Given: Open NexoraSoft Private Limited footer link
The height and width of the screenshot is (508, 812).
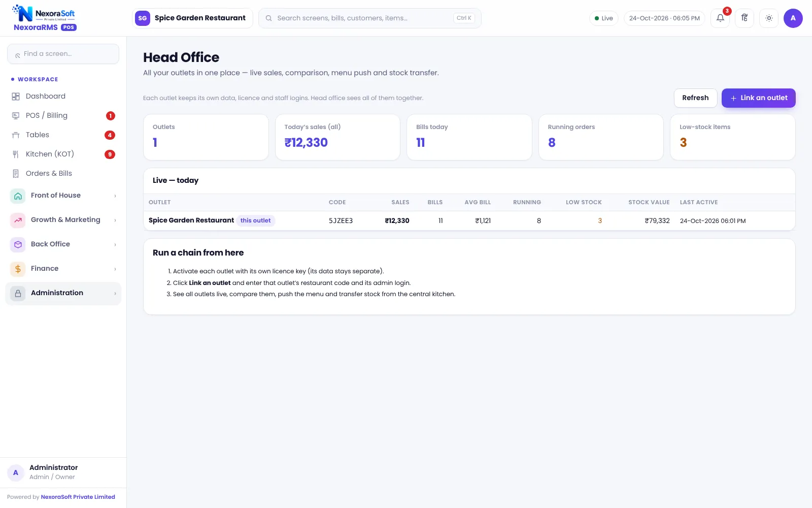Looking at the screenshot, I should (x=78, y=497).
